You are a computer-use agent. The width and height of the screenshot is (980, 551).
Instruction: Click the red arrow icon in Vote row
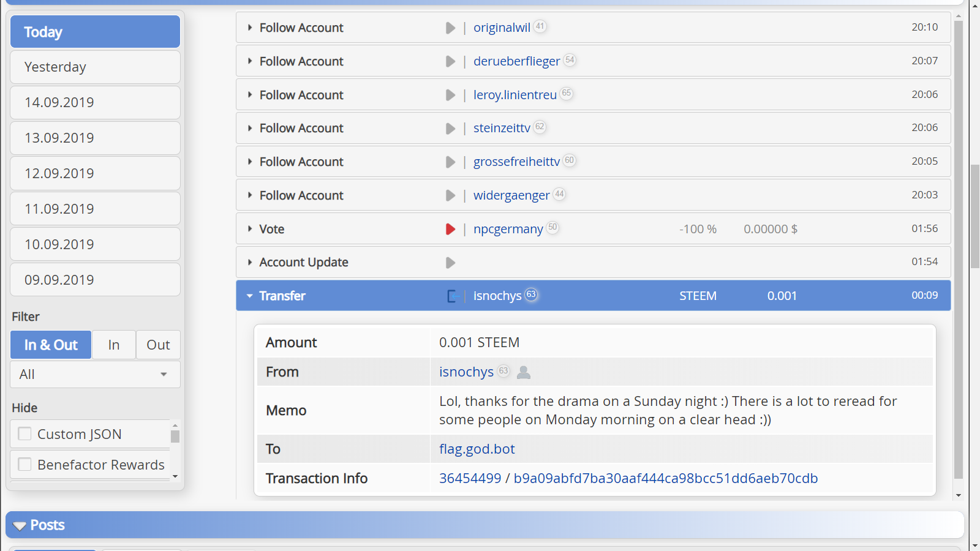[x=450, y=229]
